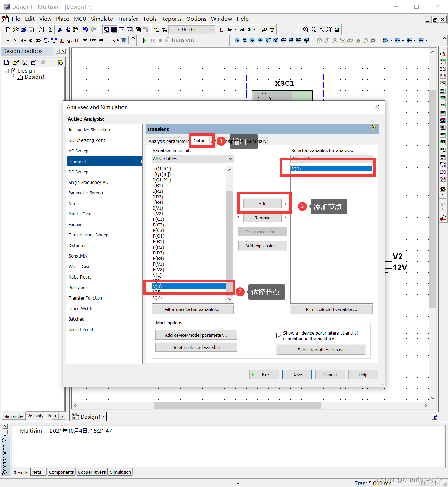This screenshot has width=448, height=487.
Task: Toggle the Design1 checkbox in the project tree
Action: pos(13,70)
